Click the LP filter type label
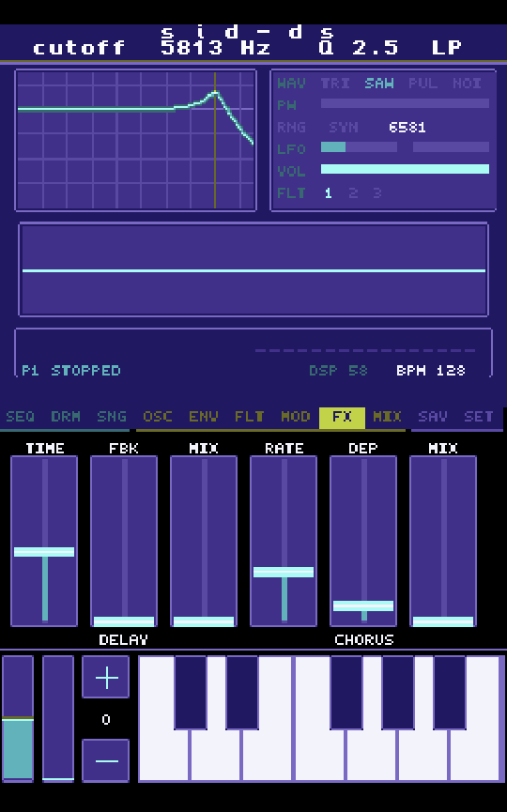507x812 pixels. [446, 48]
